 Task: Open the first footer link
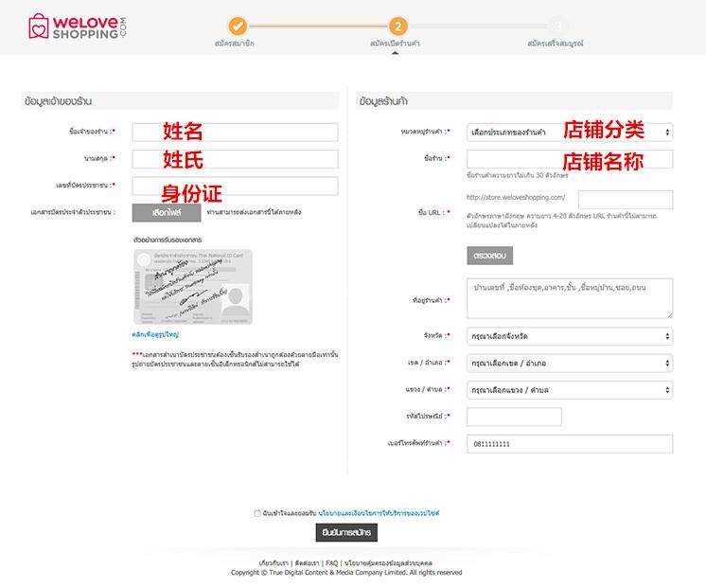tap(274, 563)
